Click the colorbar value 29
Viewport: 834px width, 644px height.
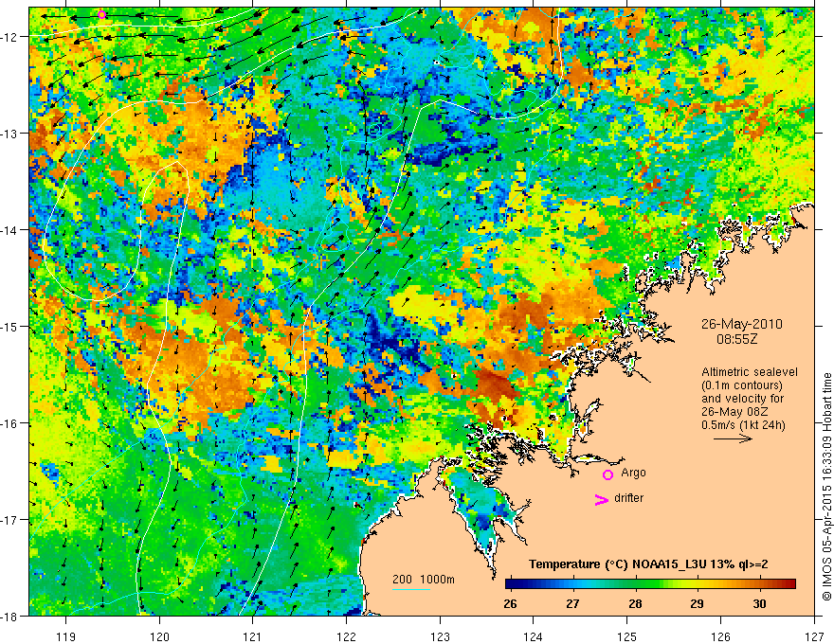697,603
